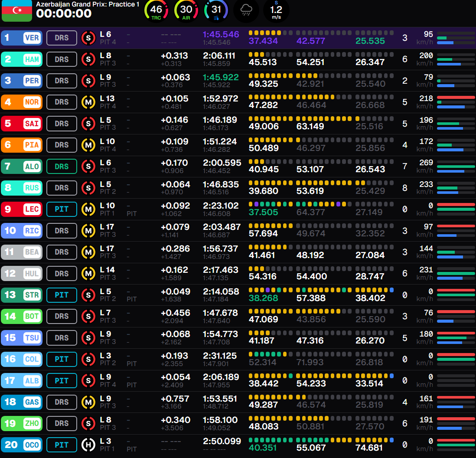Click the DRS badge for VER

[62, 38]
